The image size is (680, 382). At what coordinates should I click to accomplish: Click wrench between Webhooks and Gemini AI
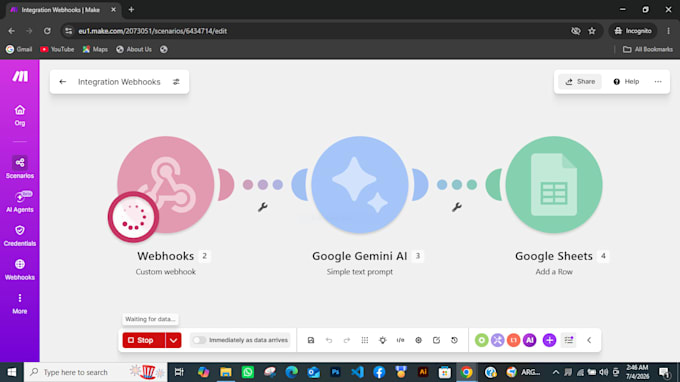pyautogui.click(x=262, y=207)
